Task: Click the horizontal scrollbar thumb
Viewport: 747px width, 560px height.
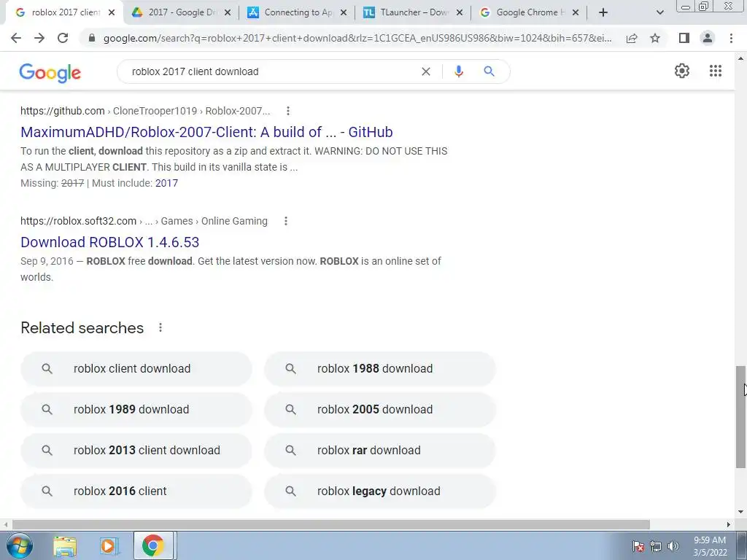Action: (331, 524)
